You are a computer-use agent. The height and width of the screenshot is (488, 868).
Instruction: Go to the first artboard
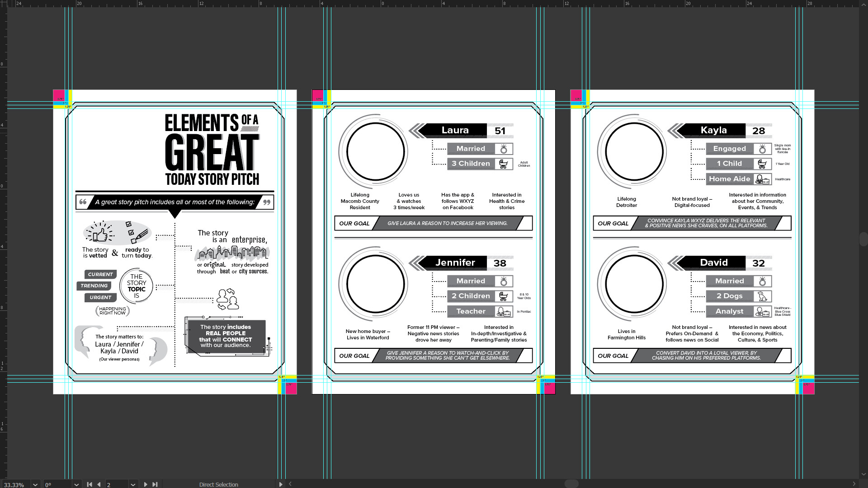(90, 484)
